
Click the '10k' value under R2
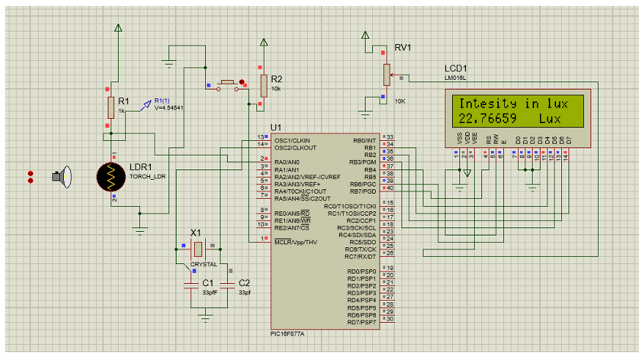276,89
